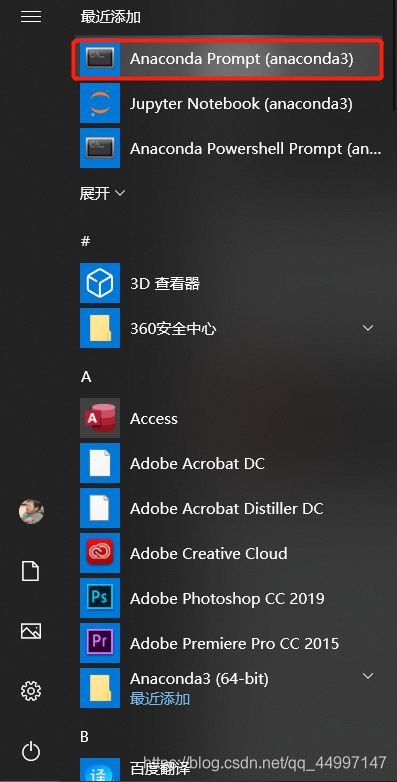Click the Power button icon

point(31,751)
